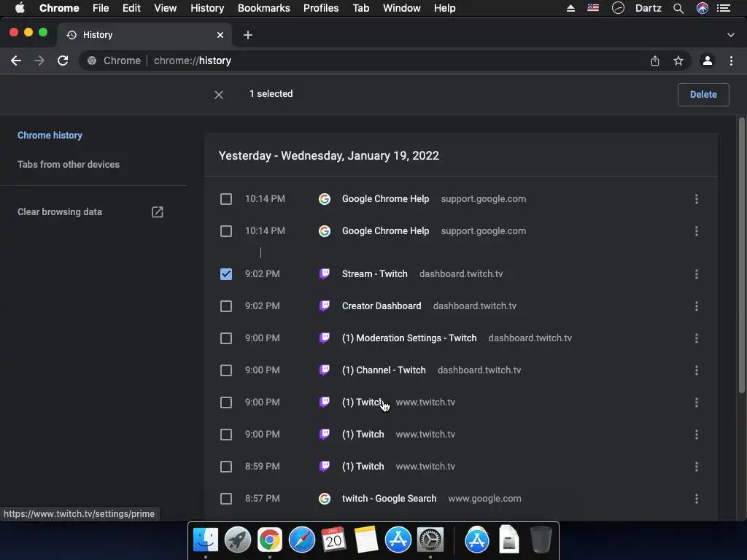Open Calendar from the dock
The width and height of the screenshot is (747, 560).
[333, 540]
